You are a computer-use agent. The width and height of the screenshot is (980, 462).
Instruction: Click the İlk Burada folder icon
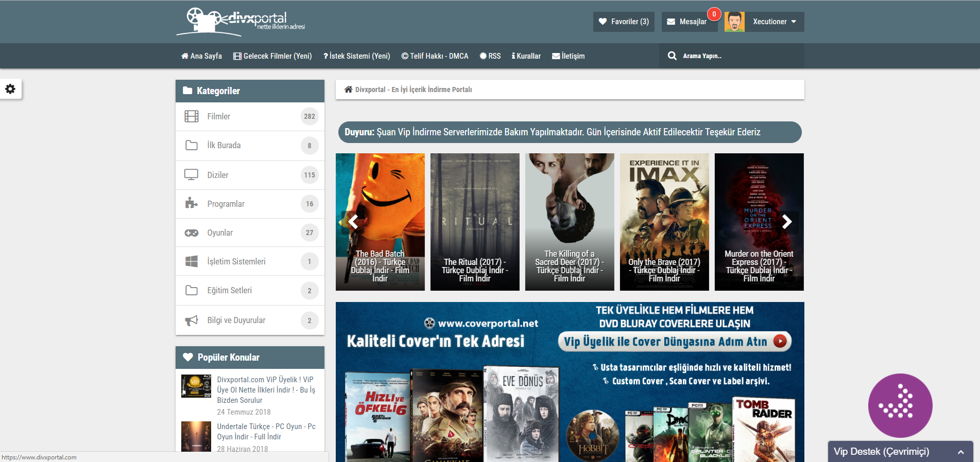[192, 145]
